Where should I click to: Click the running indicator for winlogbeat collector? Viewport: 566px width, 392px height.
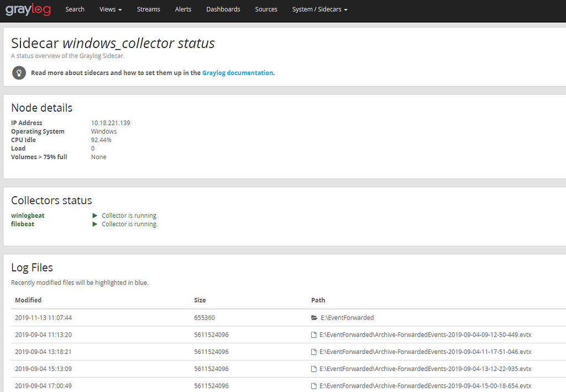tap(95, 216)
